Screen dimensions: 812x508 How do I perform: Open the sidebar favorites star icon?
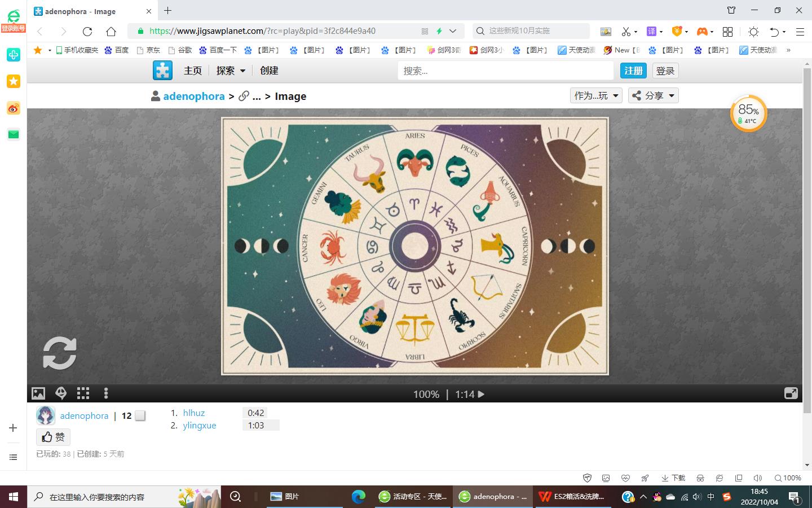click(14, 81)
